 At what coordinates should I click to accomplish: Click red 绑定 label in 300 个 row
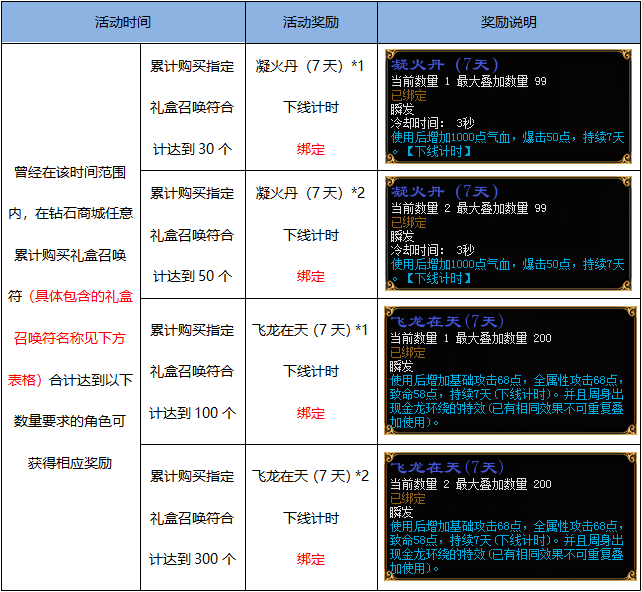pos(311,559)
